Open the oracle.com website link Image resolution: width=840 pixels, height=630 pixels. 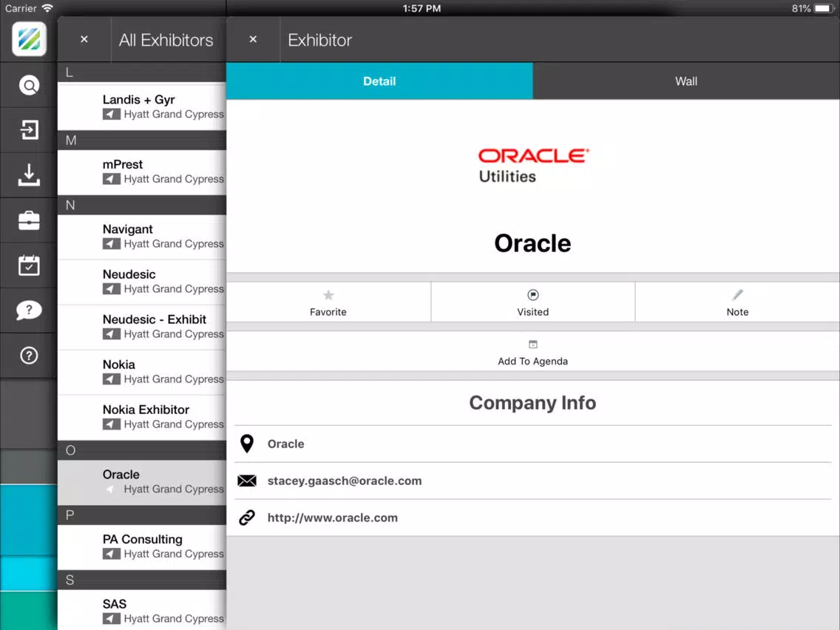point(333,518)
